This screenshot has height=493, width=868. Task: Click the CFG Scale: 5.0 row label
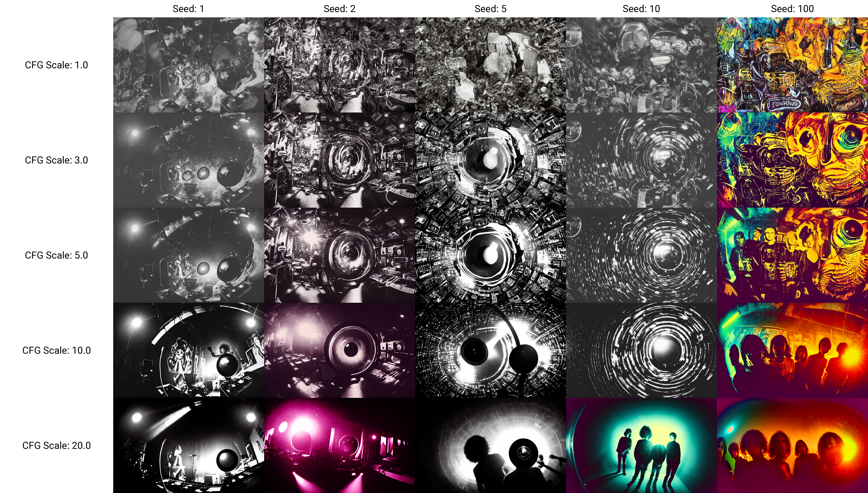56,255
